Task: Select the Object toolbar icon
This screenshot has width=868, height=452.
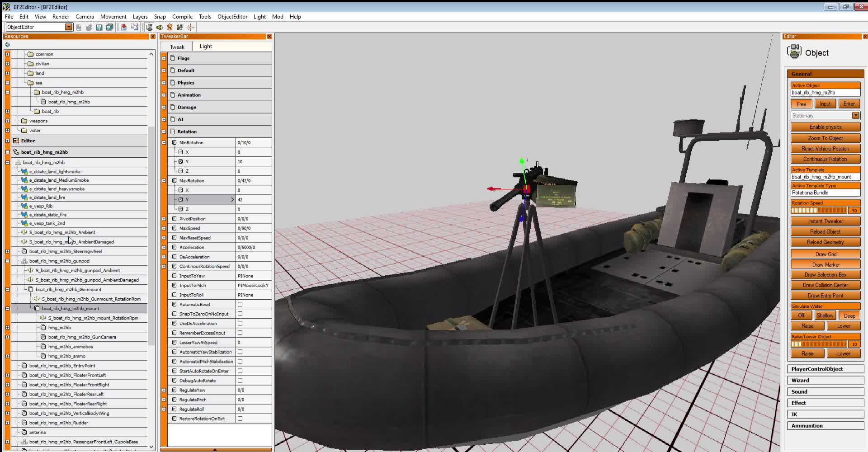Action: (x=150, y=27)
